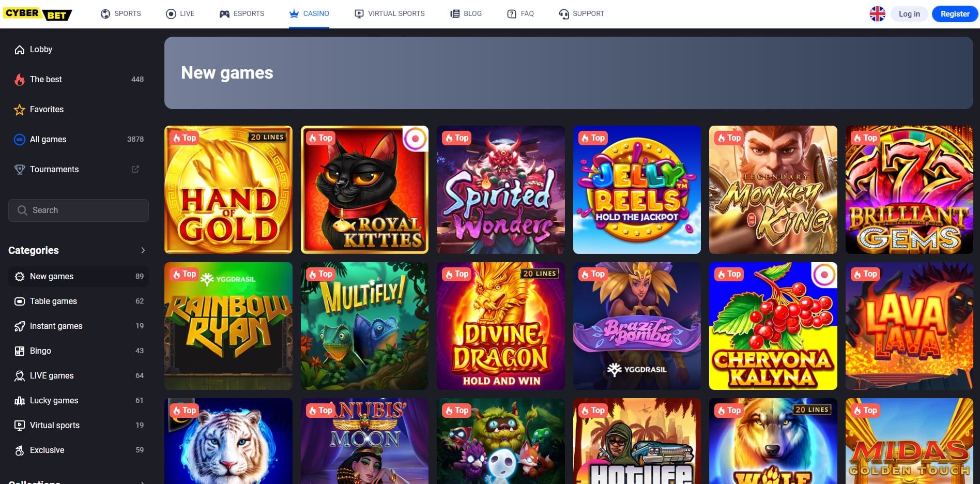Click the FAQ question mark icon
Viewport: 980px width, 484px height.
click(512, 14)
